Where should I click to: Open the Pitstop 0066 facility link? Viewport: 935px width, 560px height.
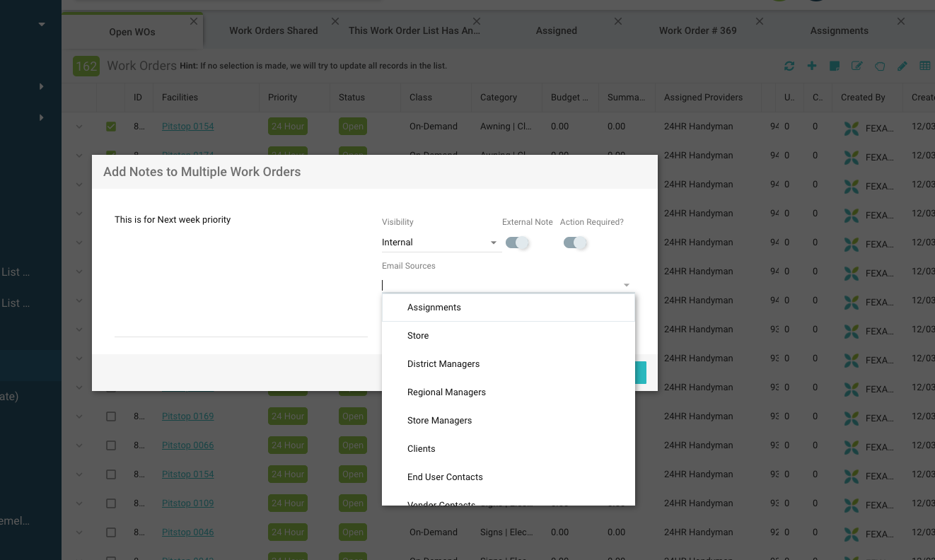(187, 445)
